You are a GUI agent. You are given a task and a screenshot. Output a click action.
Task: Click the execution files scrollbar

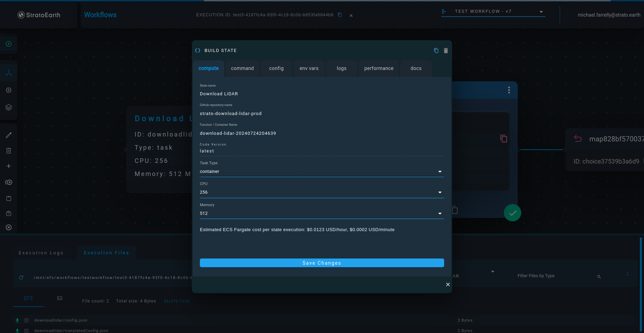(x=641, y=284)
